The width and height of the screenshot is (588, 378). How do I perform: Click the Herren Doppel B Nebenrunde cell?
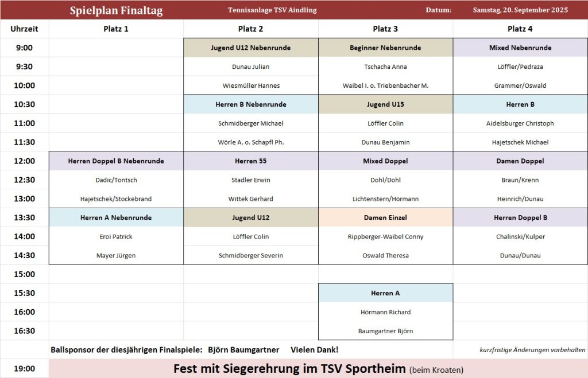[116, 161]
